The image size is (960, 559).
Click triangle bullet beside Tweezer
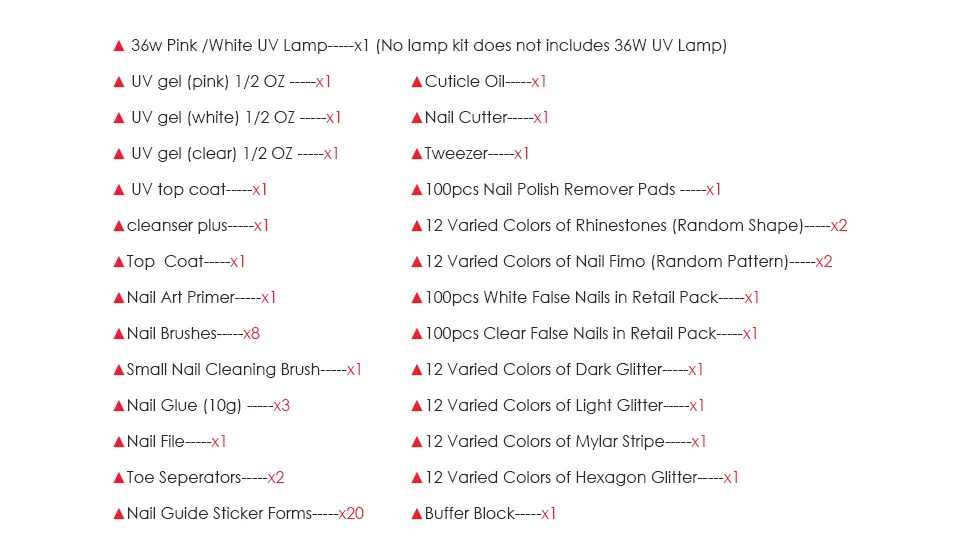[x=416, y=154]
